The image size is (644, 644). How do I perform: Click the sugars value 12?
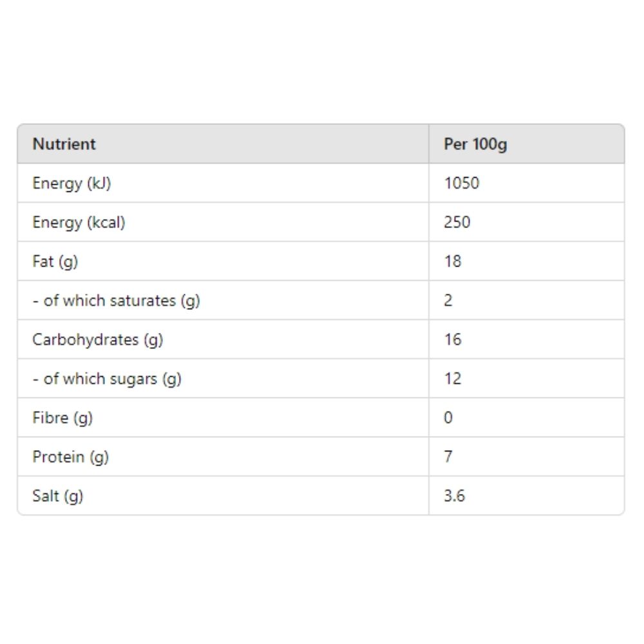point(453,379)
